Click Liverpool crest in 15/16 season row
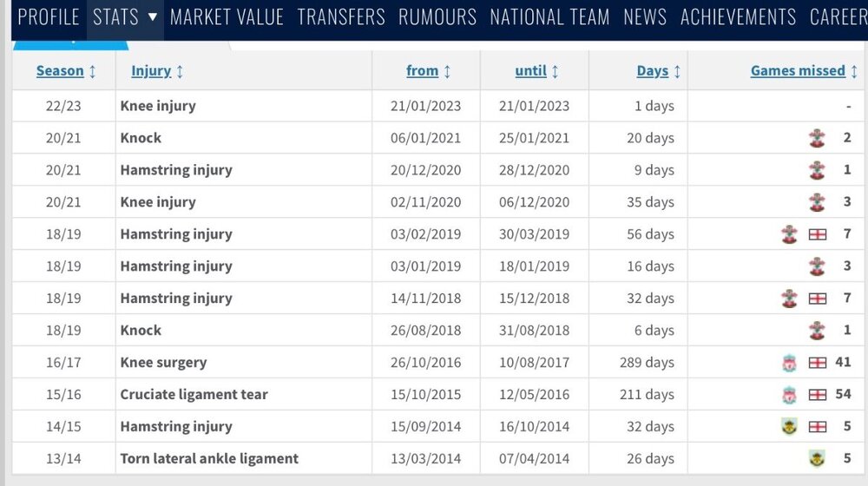 click(x=789, y=395)
